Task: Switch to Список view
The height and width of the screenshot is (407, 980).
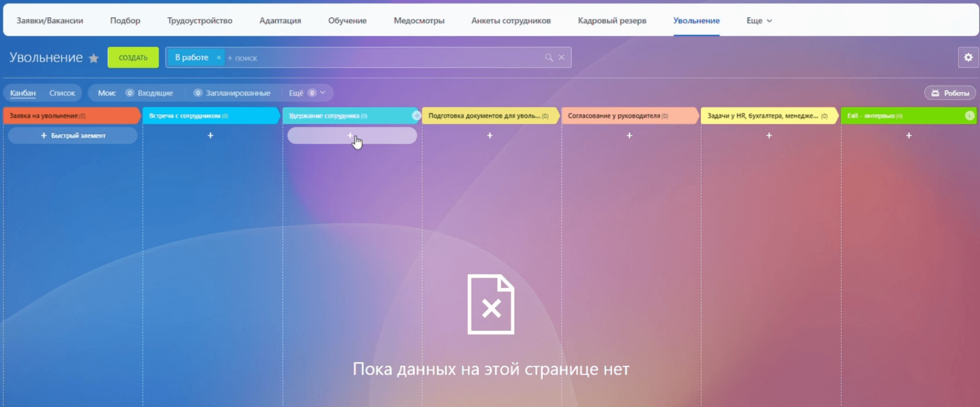Action: click(62, 93)
